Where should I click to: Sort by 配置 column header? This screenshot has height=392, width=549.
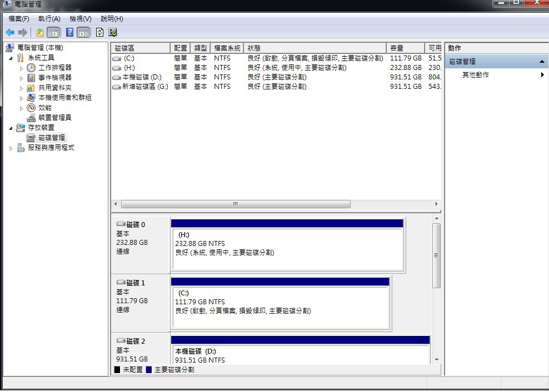point(181,48)
